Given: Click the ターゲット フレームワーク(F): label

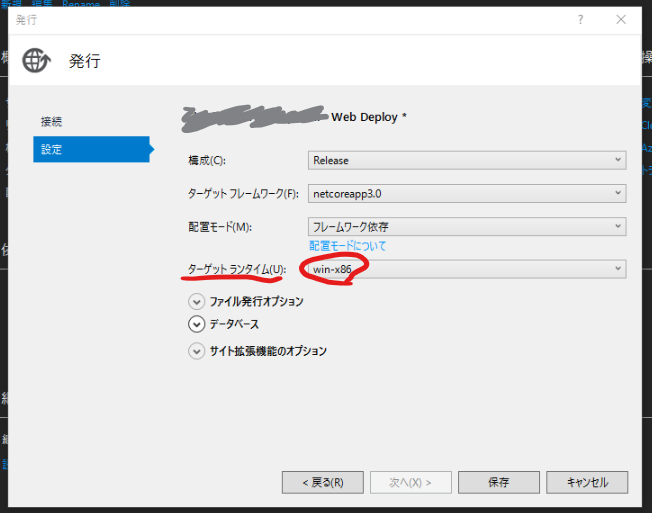Looking at the screenshot, I should (243, 194).
